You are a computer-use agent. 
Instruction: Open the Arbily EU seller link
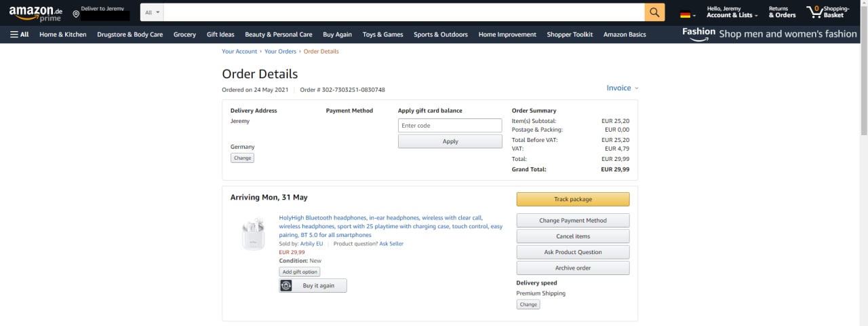tap(311, 244)
